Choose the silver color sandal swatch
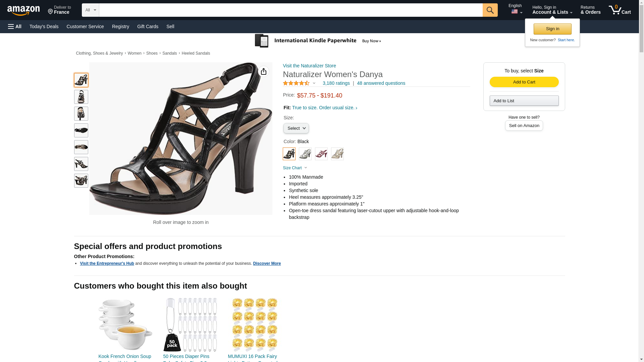The width and height of the screenshot is (644, 362). 305,154
